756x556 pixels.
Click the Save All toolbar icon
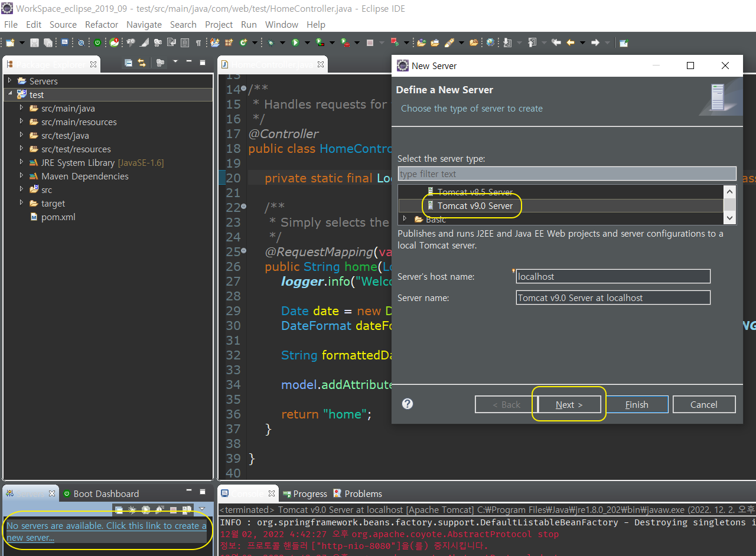48,42
